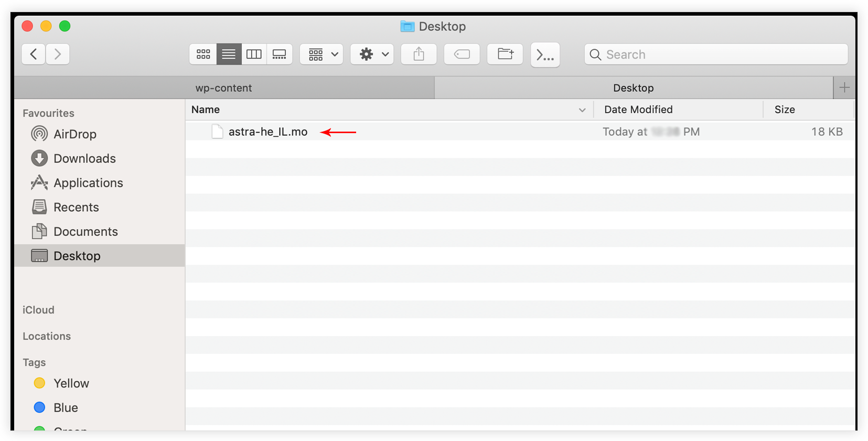Viewport: 868px width, 441px height.
Task: Open Downloads folder in sidebar
Action: click(x=84, y=158)
